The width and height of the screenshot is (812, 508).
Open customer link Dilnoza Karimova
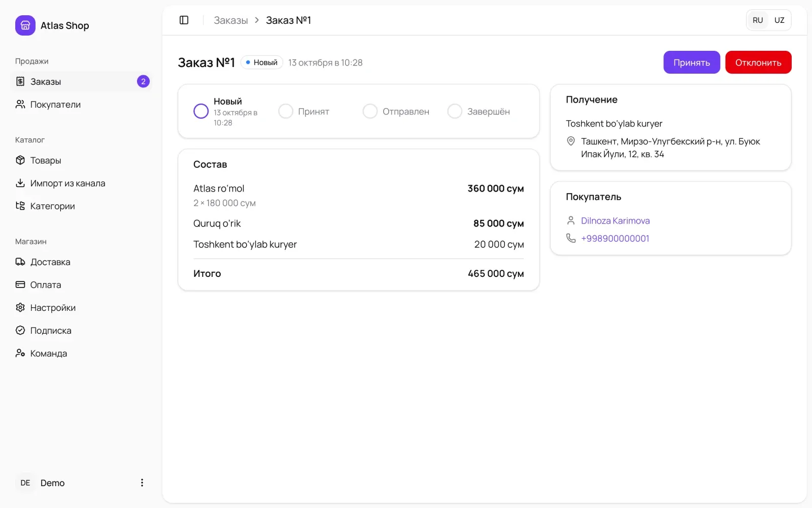tap(615, 220)
